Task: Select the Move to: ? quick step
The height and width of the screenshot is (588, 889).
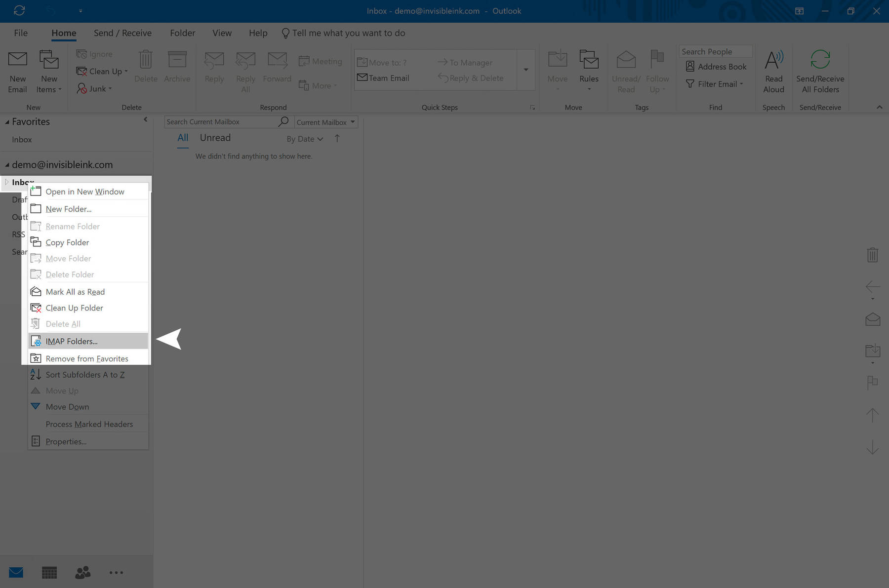Action: (x=382, y=63)
